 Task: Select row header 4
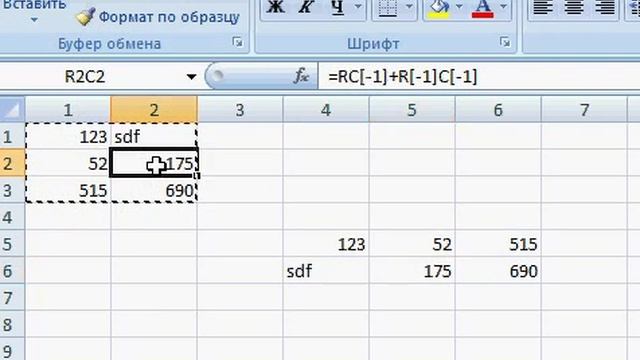12,217
